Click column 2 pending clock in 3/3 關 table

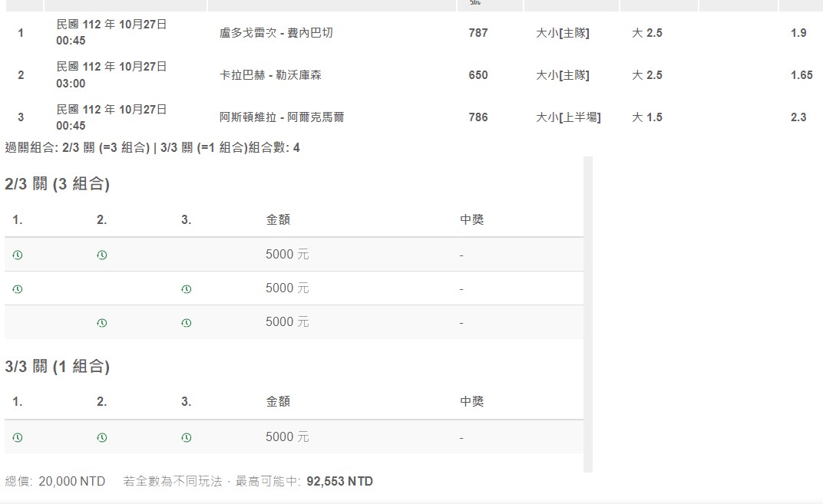click(102, 437)
